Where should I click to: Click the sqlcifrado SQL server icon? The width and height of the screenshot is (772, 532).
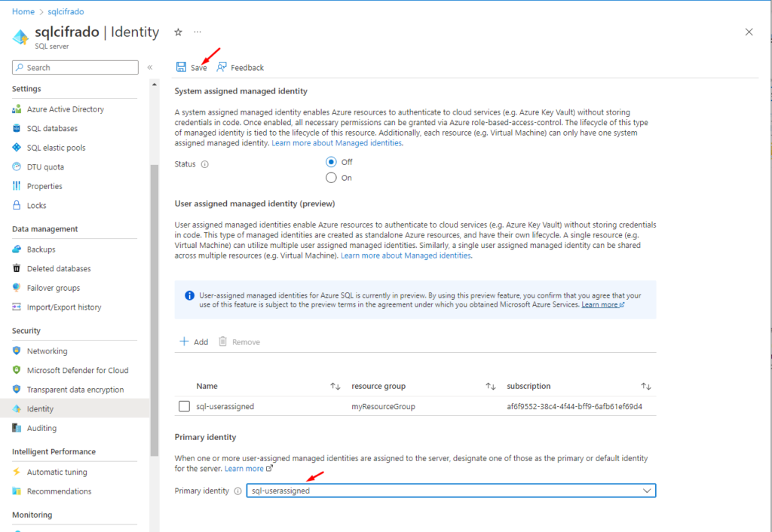pyautogui.click(x=20, y=37)
